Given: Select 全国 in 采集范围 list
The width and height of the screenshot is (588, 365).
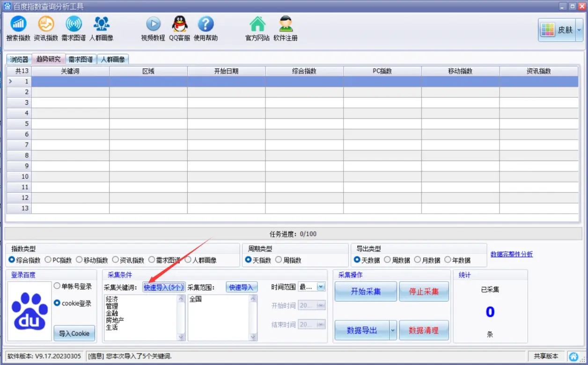Looking at the screenshot, I should tap(196, 299).
